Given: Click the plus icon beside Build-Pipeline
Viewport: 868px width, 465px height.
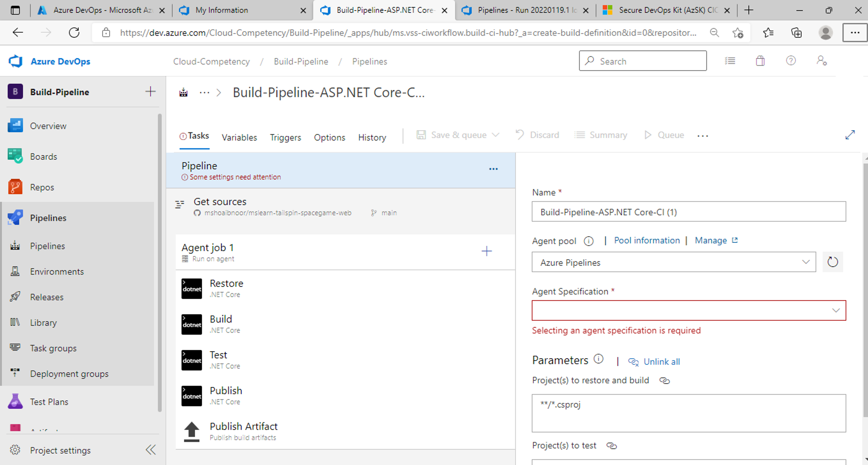Looking at the screenshot, I should [150, 92].
